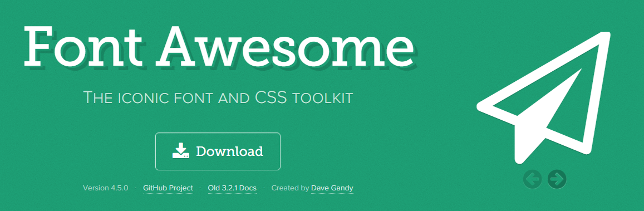Click the Font Awesome heading
Viewport: 644px width, 211px height.
219,46
